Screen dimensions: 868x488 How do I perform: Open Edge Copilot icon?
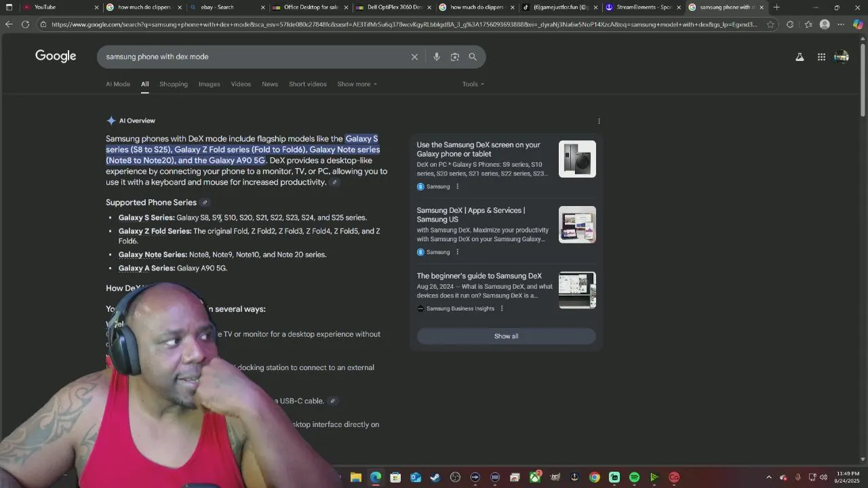pos(858,24)
